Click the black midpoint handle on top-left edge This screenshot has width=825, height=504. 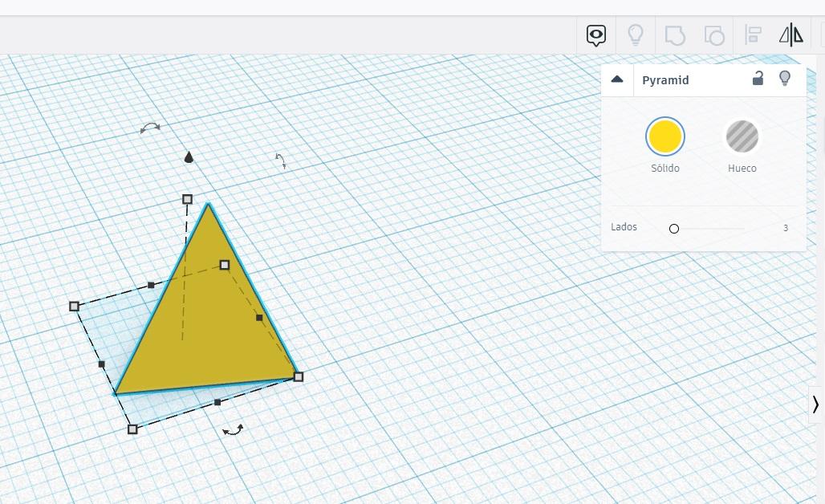click(151, 285)
